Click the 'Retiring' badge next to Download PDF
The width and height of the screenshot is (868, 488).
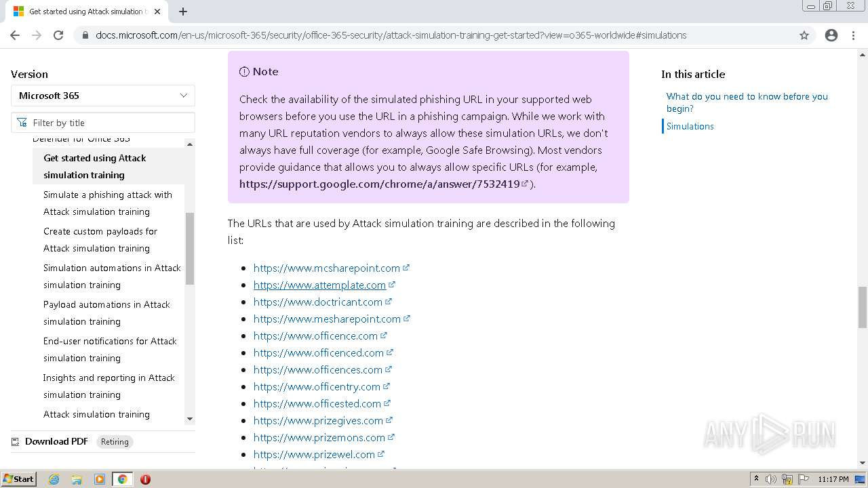click(115, 442)
